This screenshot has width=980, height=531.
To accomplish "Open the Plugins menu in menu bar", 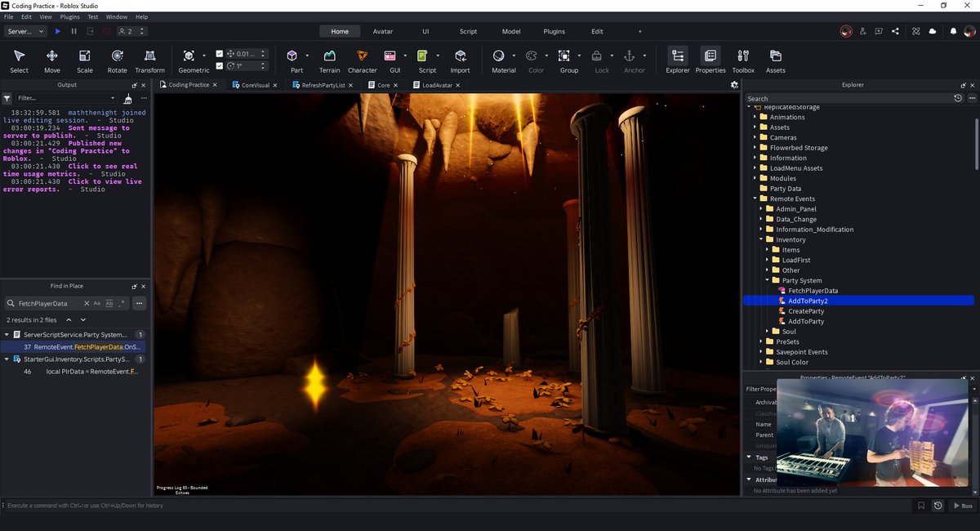I will click(70, 16).
